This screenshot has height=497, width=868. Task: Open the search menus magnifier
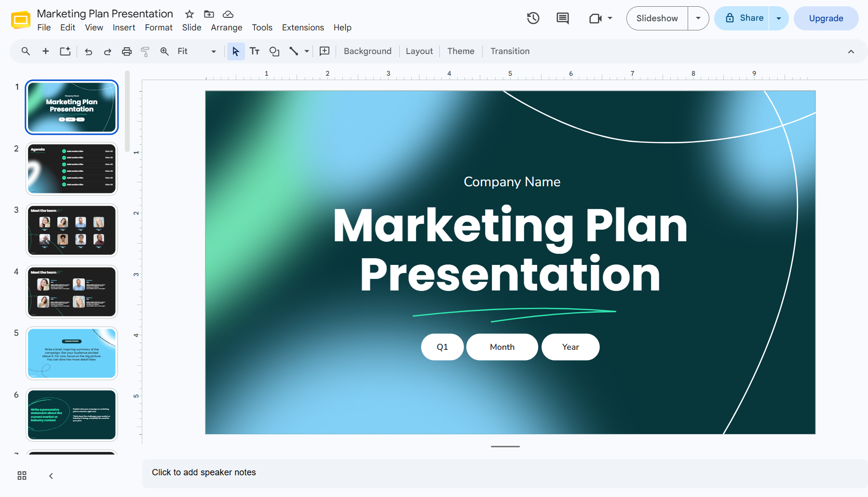tap(26, 51)
